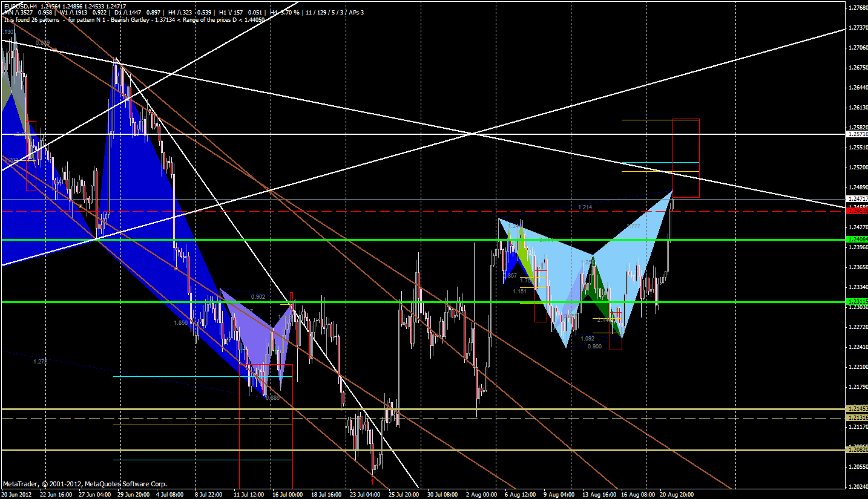Click the 1.27680 price axis label

857,8
